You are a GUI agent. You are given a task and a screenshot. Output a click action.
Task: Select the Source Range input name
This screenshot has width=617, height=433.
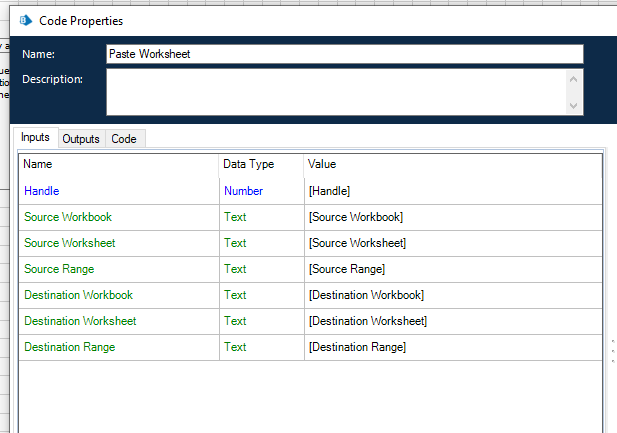pos(61,269)
